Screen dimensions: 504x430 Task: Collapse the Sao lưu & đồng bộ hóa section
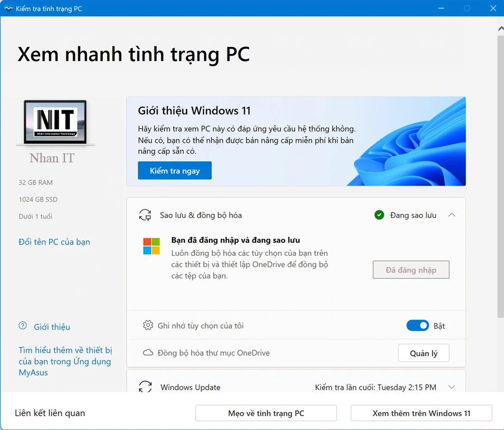point(451,215)
